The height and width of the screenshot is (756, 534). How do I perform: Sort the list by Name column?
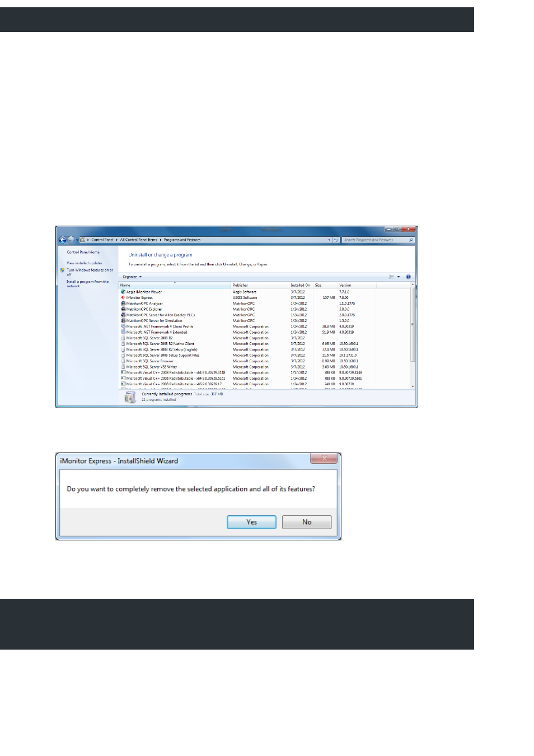(x=175, y=285)
